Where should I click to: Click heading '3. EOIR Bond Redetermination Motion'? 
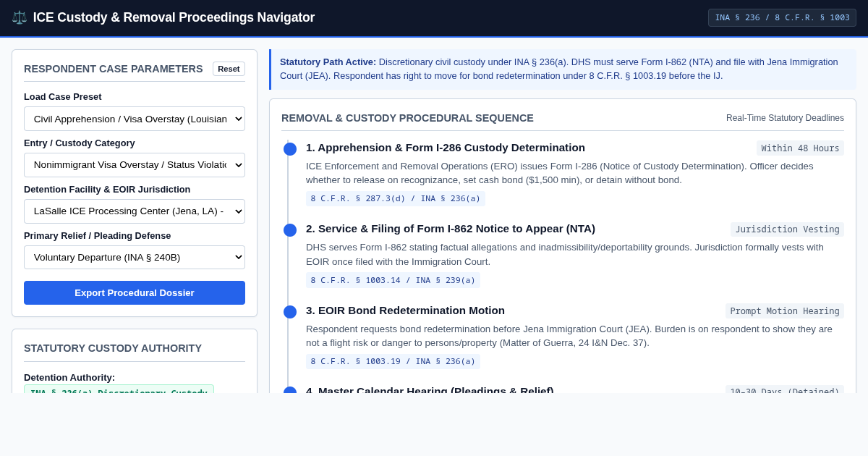[405, 311]
